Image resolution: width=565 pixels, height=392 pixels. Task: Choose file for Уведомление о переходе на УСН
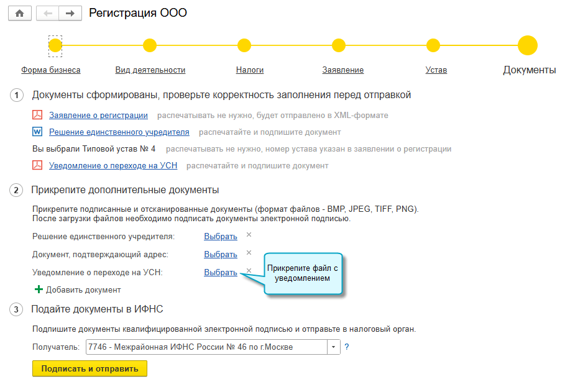coord(220,272)
